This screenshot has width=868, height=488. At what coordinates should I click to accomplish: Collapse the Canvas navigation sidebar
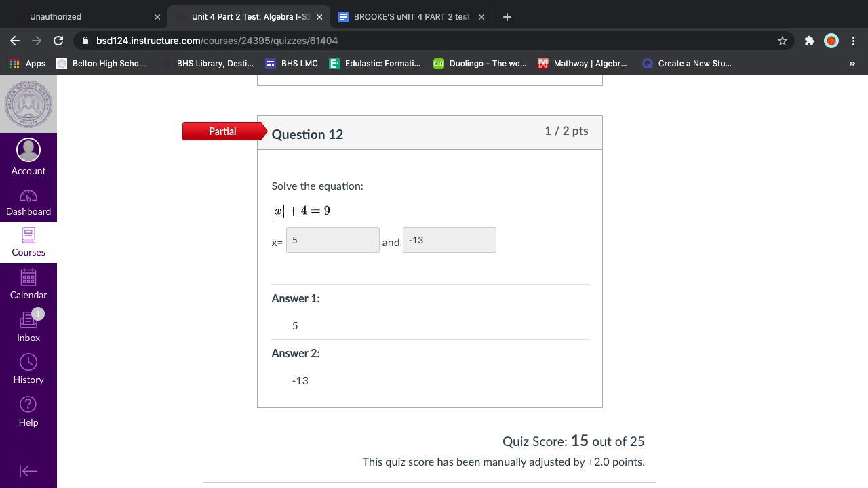click(28, 471)
